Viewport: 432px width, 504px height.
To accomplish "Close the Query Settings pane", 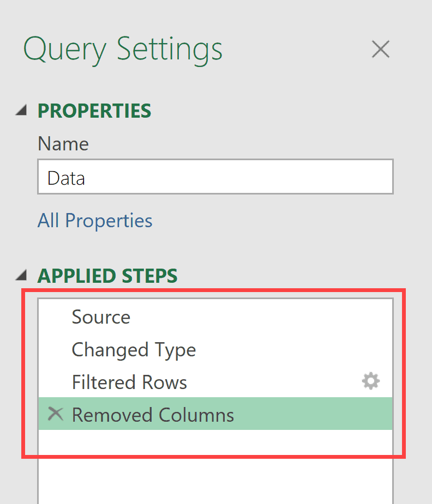I will click(381, 49).
